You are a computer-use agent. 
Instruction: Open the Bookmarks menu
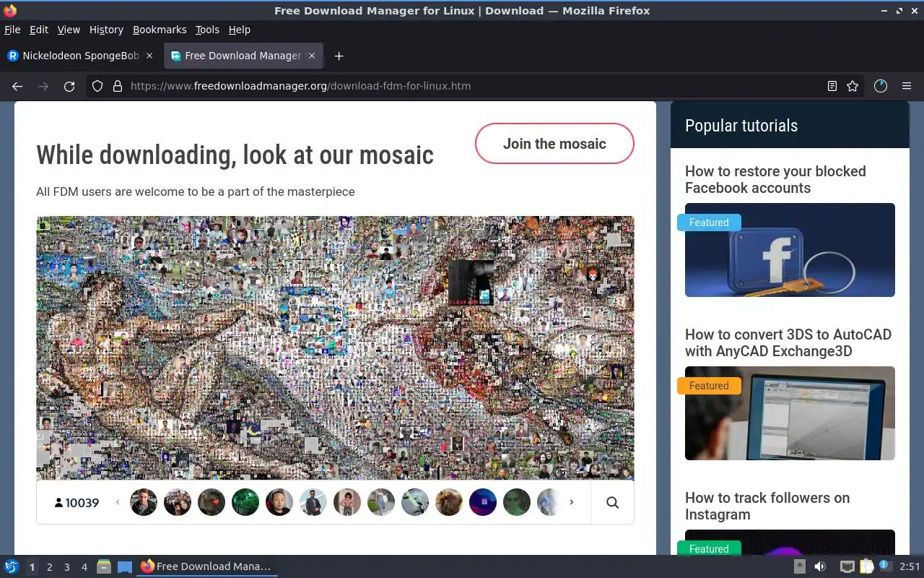[160, 30]
